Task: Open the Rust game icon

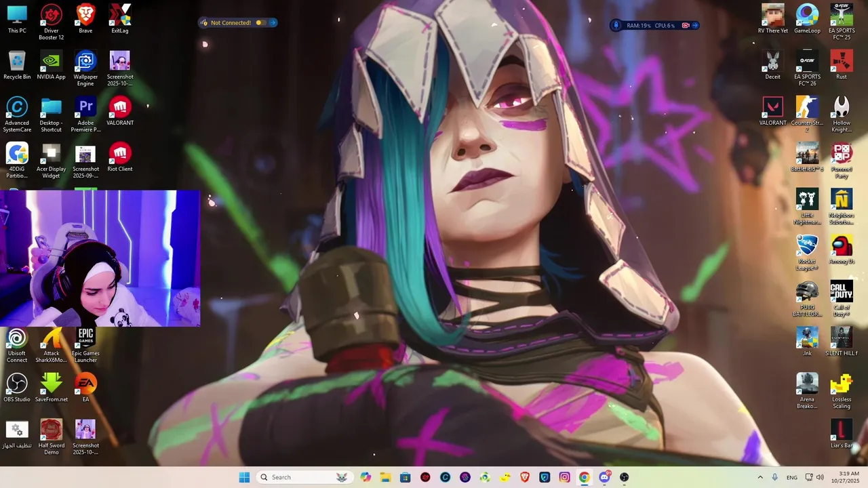Action: click(842, 65)
